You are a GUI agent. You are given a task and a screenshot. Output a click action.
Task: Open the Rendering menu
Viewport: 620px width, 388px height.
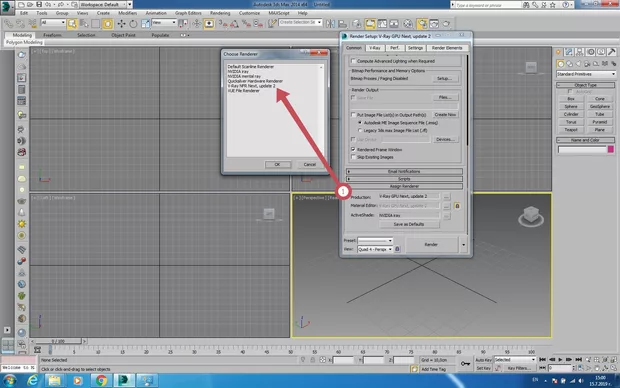[220, 13]
